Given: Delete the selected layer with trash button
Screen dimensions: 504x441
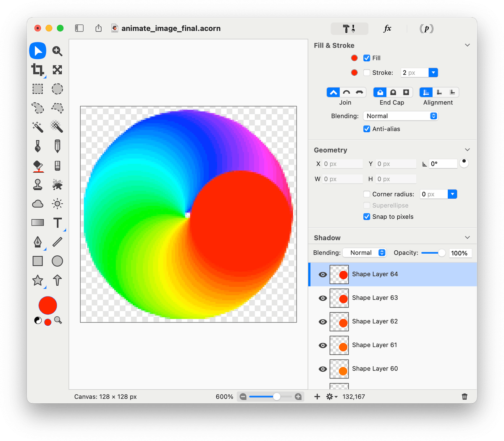Looking at the screenshot, I should [465, 396].
